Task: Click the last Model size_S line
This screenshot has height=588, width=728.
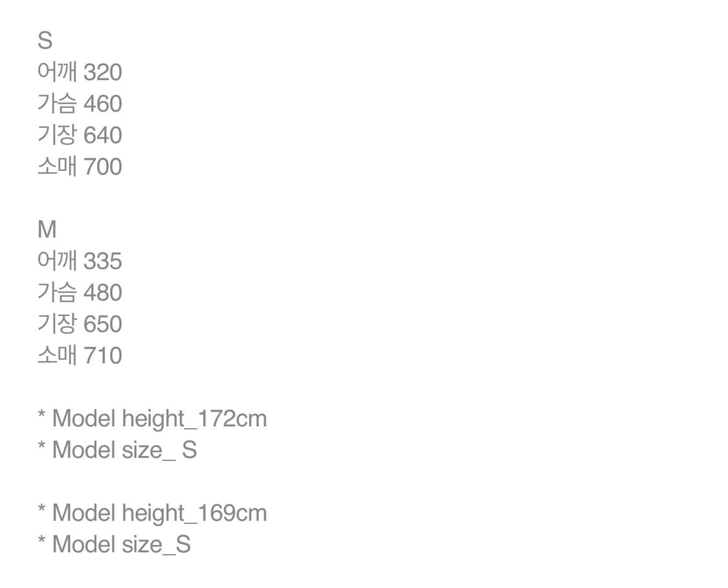Action: [115, 544]
